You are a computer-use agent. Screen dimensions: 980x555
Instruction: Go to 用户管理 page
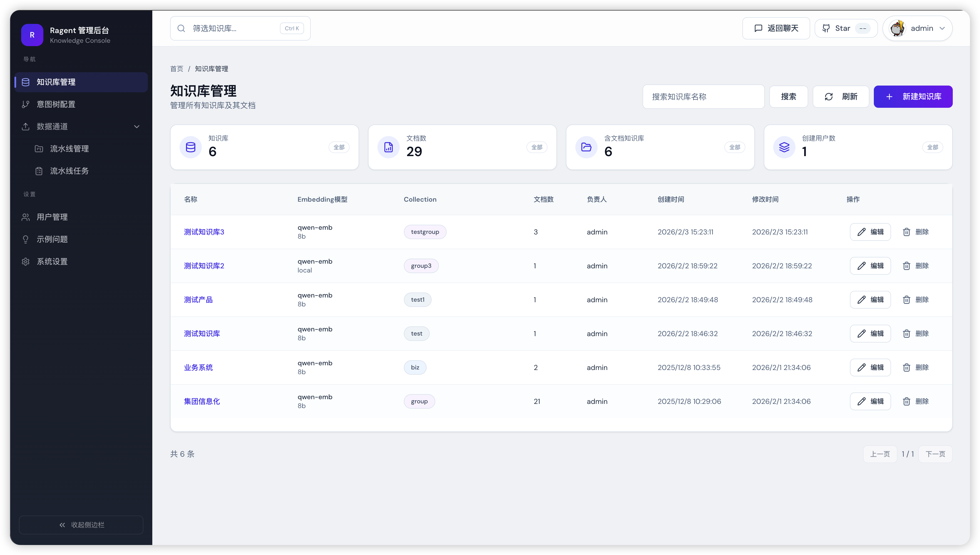click(52, 217)
